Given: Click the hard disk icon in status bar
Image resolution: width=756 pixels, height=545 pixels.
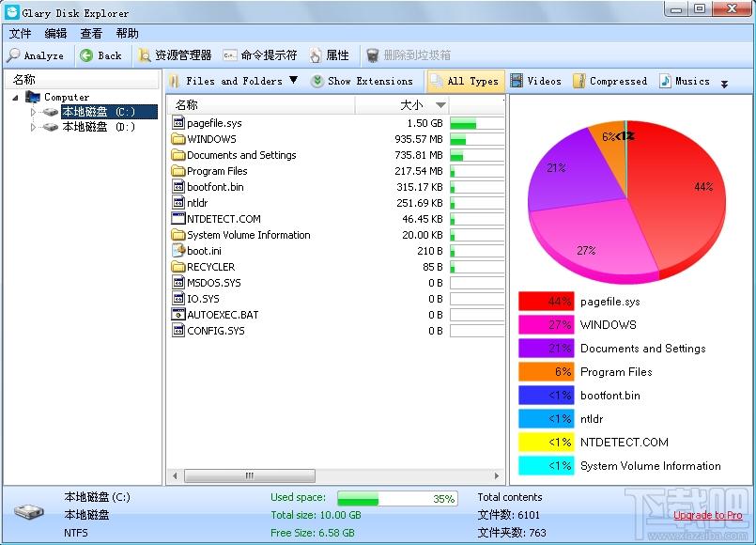Looking at the screenshot, I should pyautogui.click(x=28, y=511).
